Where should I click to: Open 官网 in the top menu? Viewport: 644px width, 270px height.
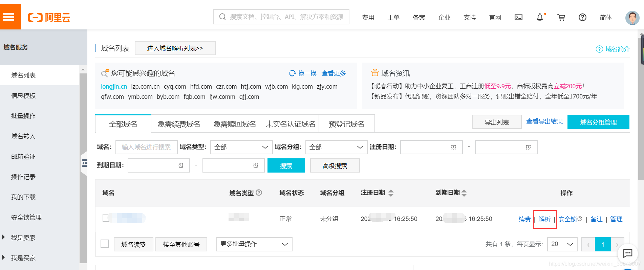coord(495,18)
